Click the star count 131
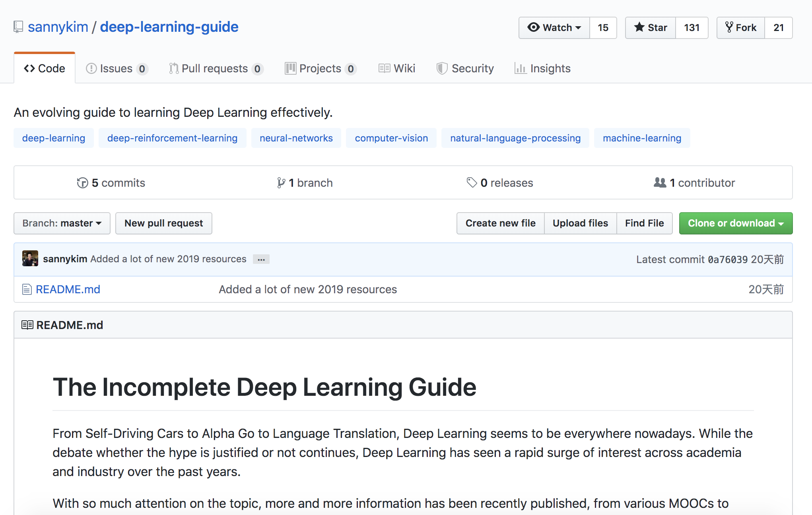812x515 pixels. 692,27
